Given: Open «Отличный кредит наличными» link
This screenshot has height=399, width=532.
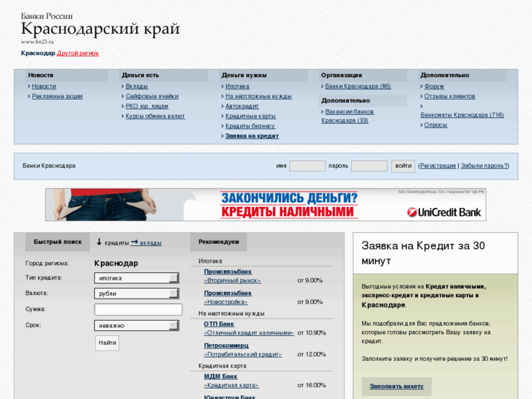Looking at the screenshot, I should tap(249, 333).
